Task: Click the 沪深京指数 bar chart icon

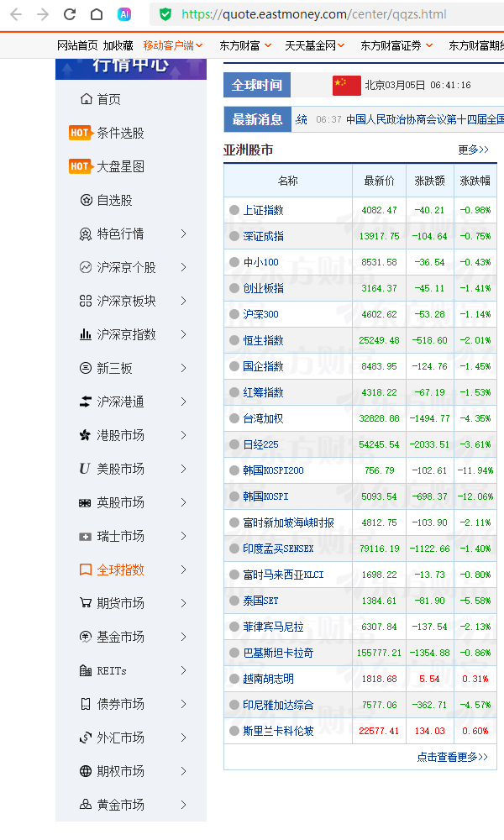Action: tap(86, 334)
